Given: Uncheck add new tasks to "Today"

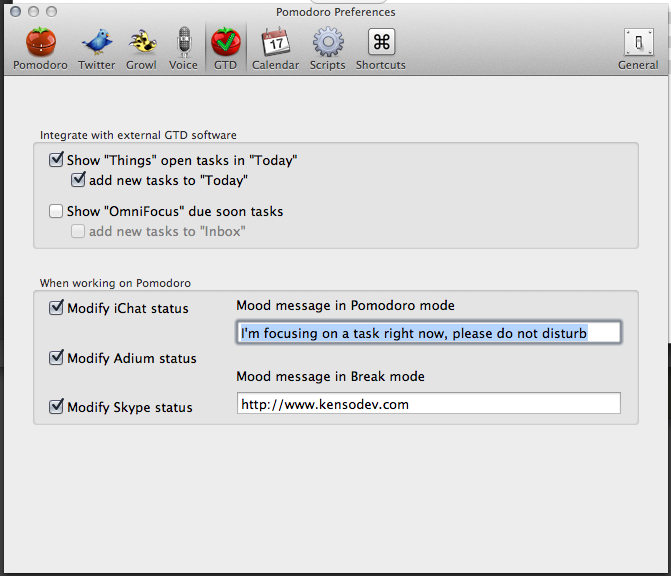Looking at the screenshot, I should (78, 180).
